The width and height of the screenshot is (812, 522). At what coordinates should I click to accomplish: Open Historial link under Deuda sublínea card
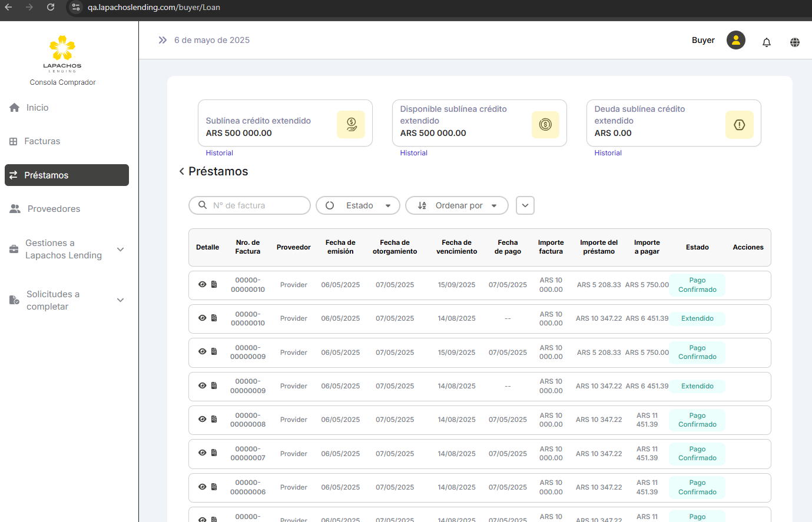tap(608, 153)
